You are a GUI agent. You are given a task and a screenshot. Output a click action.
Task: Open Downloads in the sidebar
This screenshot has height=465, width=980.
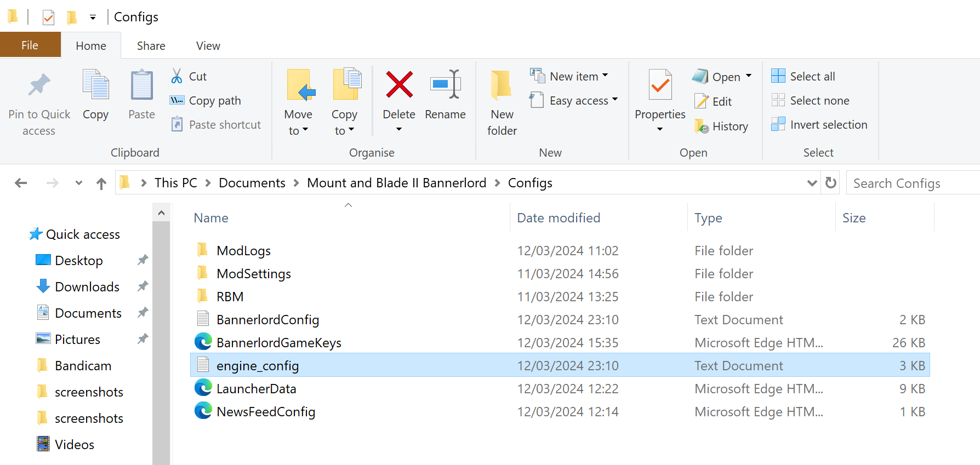pyautogui.click(x=87, y=287)
